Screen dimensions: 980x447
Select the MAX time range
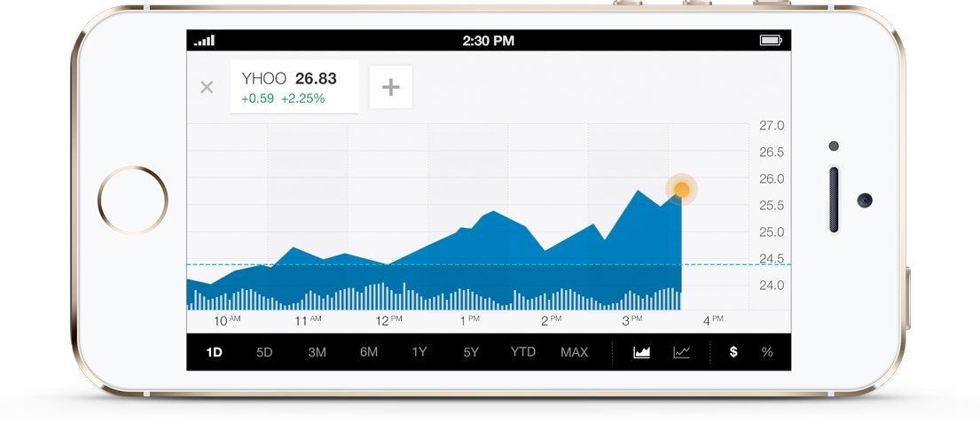click(x=575, y=352)
